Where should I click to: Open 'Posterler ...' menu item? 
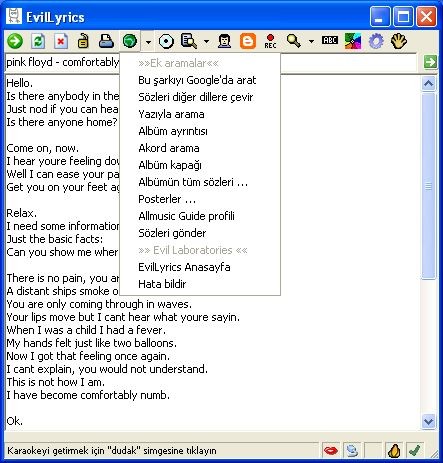(200, 199)
